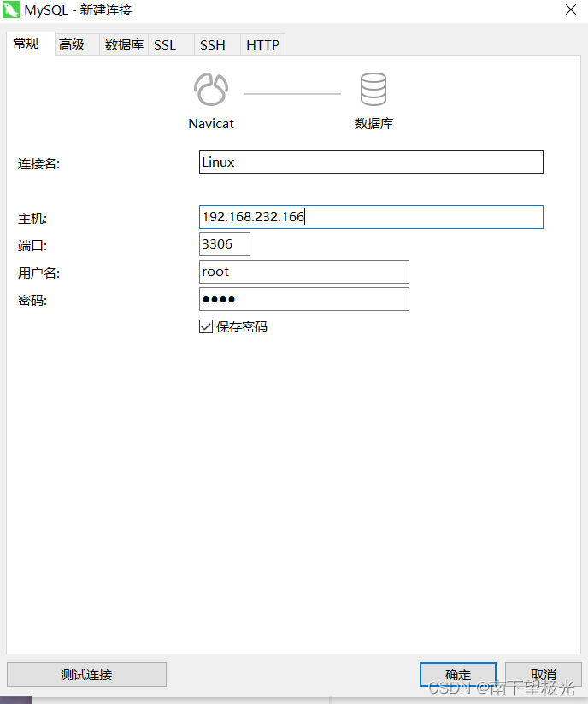Switch to the HTTP tab
This screenshot has width=588, height=704.
(262, 45)
